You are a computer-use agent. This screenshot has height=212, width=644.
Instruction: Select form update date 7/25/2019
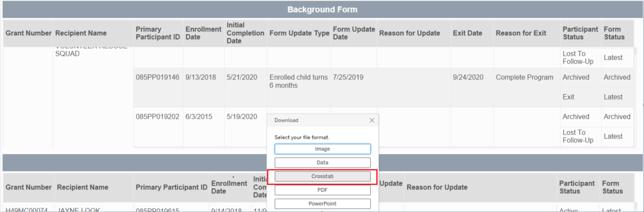click(x=348, y=77)
